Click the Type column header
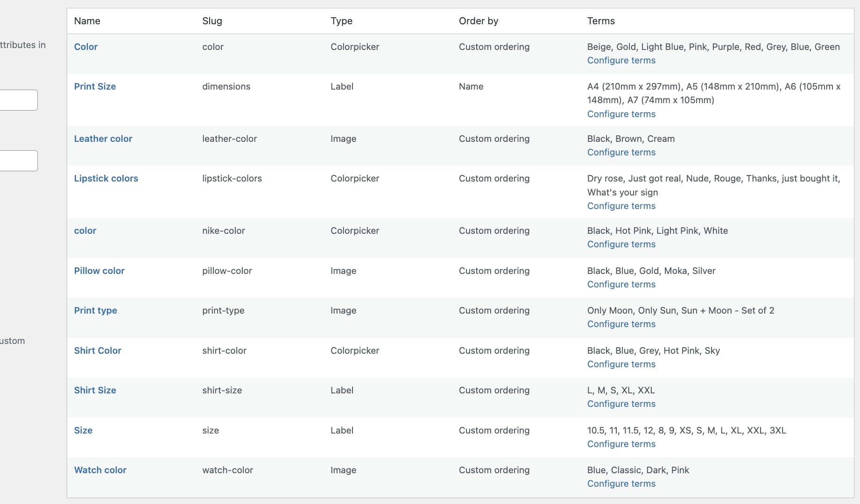Image resolution: width=860 pixels, height=504 pixels. [341, 21]
